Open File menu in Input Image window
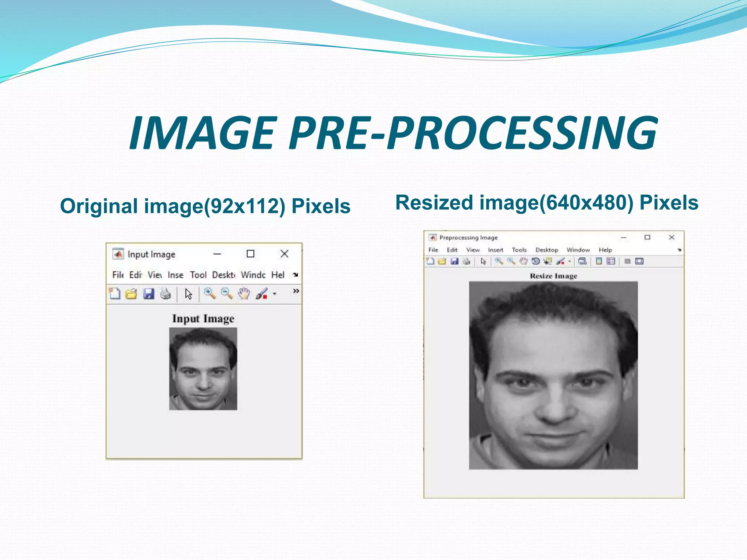Screen dimensions: 747x560 point(118,275)
